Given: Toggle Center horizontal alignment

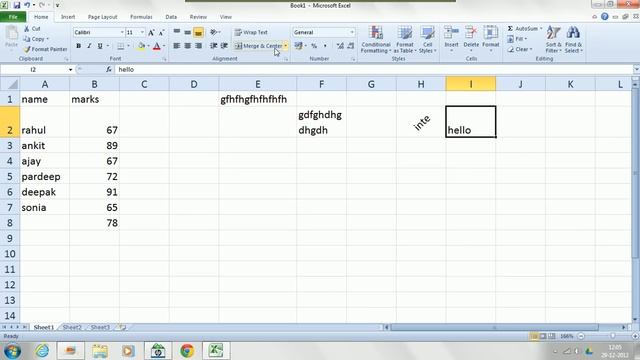Looking at the screenshot, I should pyautogui.click(x=187, y=46).
